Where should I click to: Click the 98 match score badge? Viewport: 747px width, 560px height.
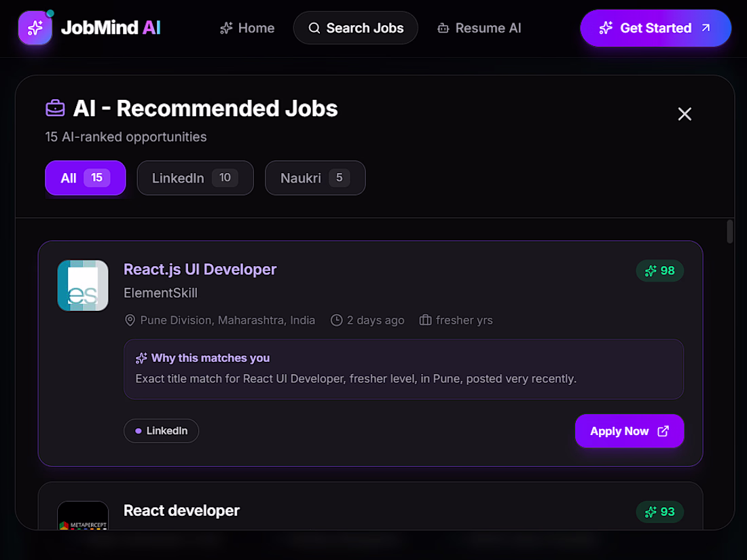pyautogui.click(x=660, y=271)
